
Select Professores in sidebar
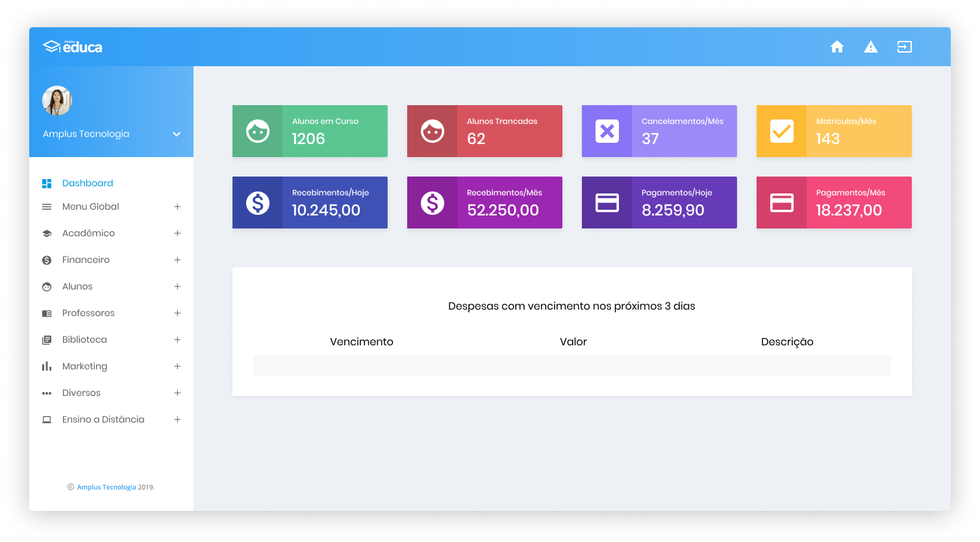pos(88,313)
